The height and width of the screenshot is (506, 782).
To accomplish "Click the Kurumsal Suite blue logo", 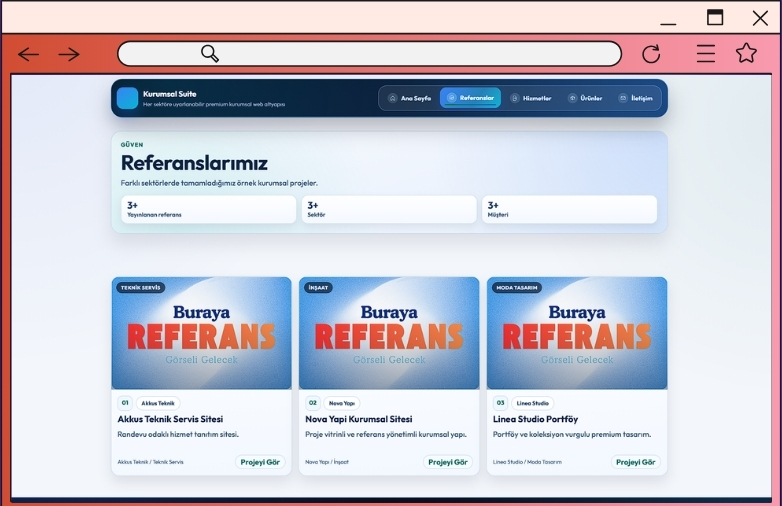I will point(127,98).
